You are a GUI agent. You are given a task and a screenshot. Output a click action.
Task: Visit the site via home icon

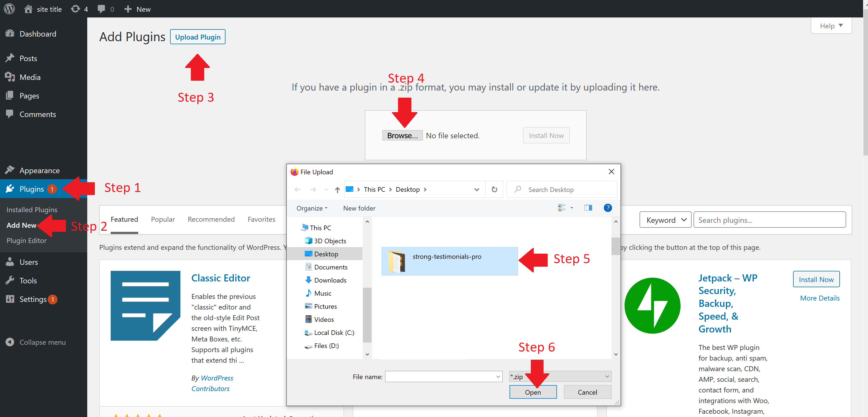point(28,9)
